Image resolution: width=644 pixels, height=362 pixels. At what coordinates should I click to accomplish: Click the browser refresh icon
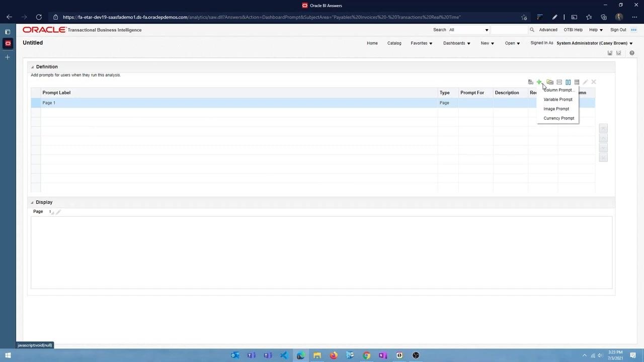click(39, 17)
